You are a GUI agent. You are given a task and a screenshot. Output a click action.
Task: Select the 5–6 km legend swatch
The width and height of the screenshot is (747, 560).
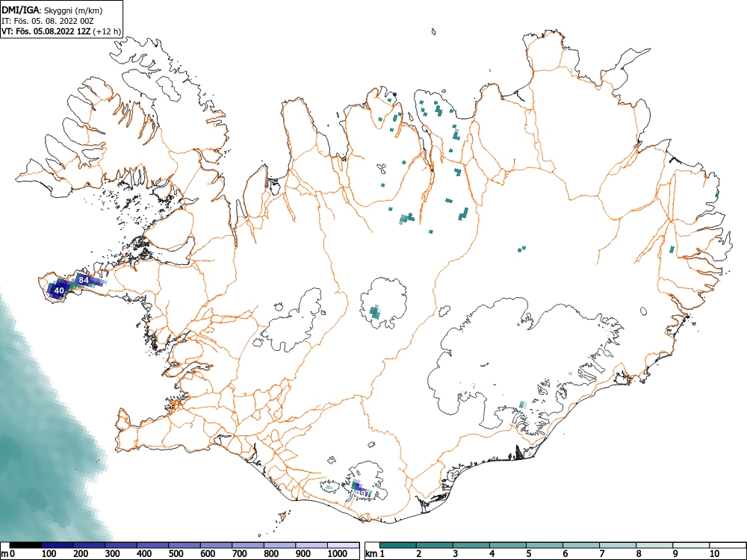pyautogui.click(x=545, y=545)
